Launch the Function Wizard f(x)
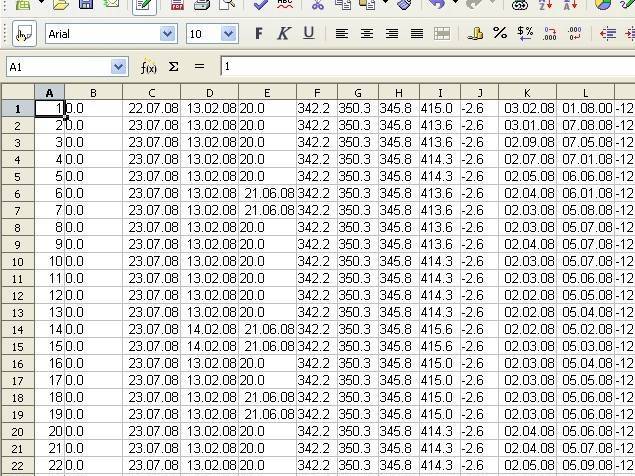Image resolution: width=635 pixels, height=476 pixels. click(148, 67)
